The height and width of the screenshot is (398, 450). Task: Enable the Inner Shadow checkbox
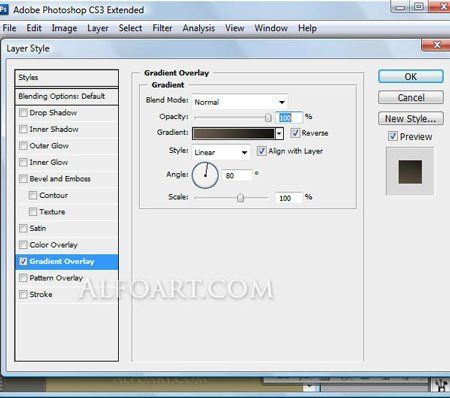coord(23,129)
